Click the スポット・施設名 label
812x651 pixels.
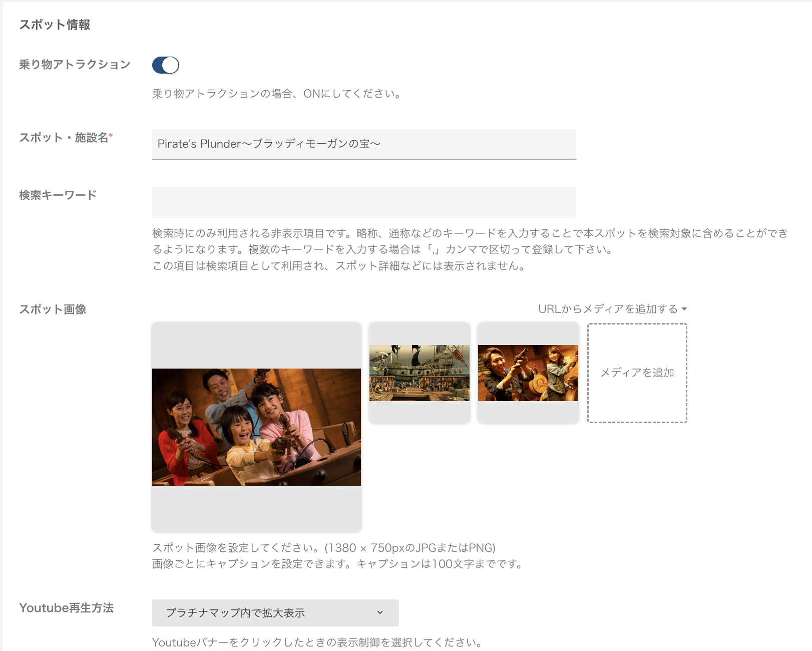click(66, 138)
